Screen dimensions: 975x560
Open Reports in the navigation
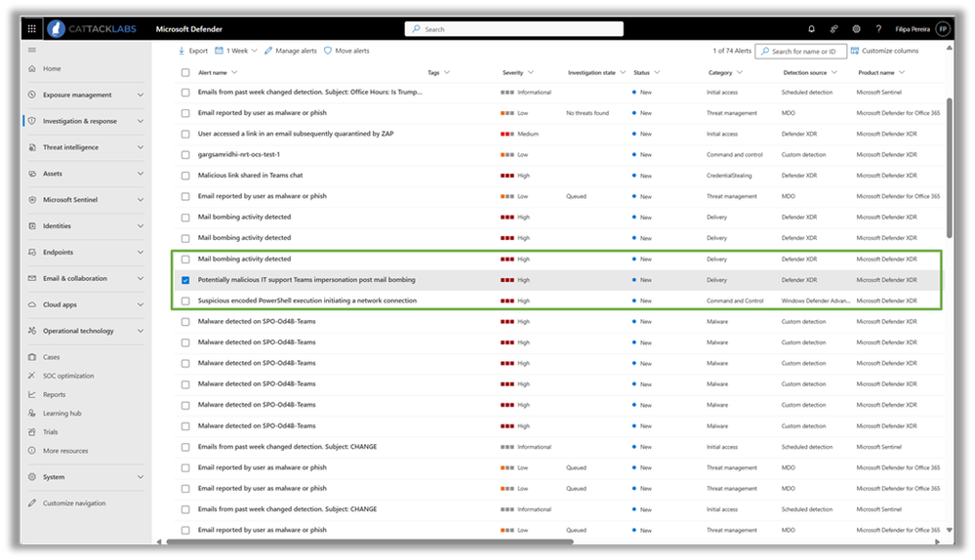point(54,394)
